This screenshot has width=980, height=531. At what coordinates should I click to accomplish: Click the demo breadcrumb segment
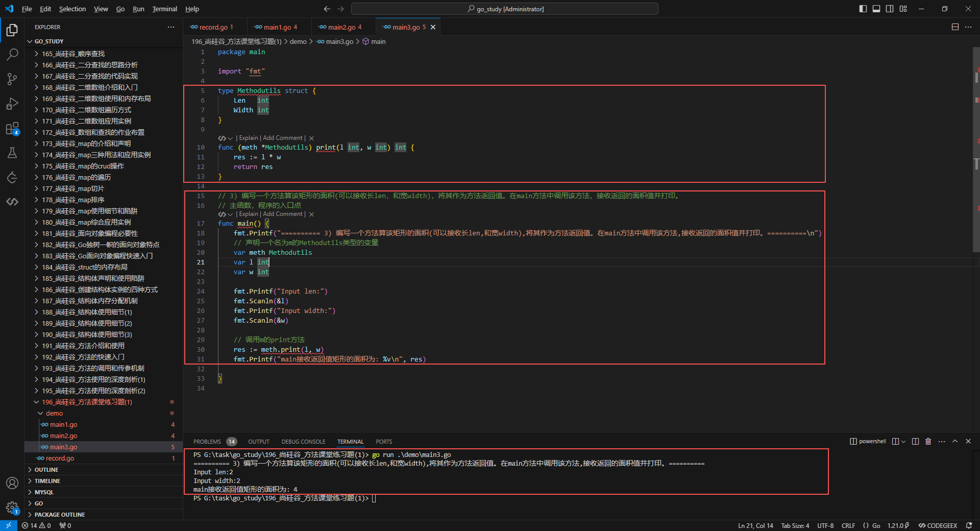[298, 41]
